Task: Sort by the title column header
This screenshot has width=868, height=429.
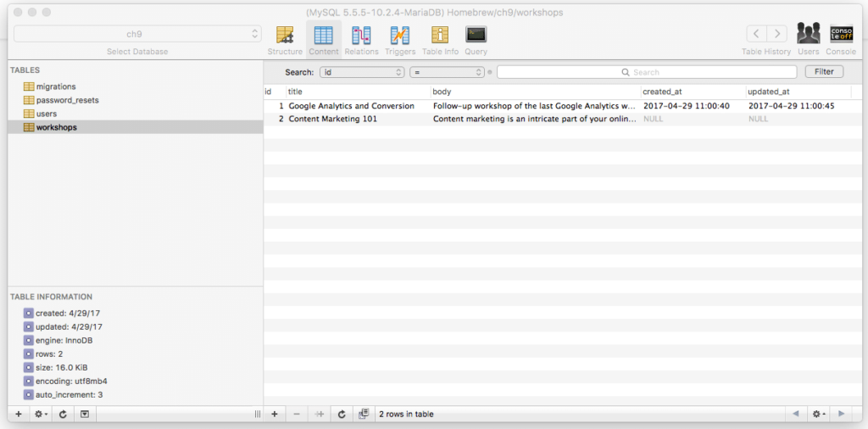Action: tap(359, 92)
